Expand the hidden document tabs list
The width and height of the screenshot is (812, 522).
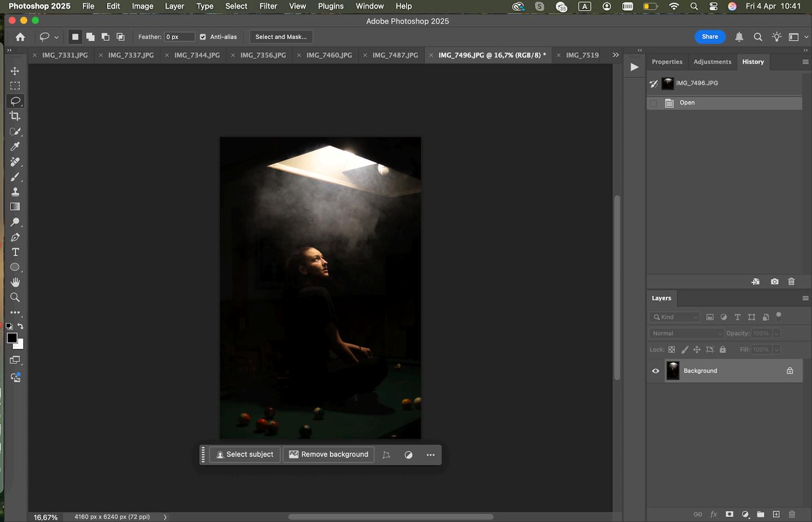[x=615, y=55]
